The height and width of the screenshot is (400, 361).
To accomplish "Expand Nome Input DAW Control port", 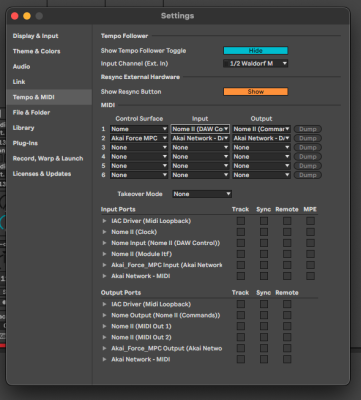I will tap(104, 243).
